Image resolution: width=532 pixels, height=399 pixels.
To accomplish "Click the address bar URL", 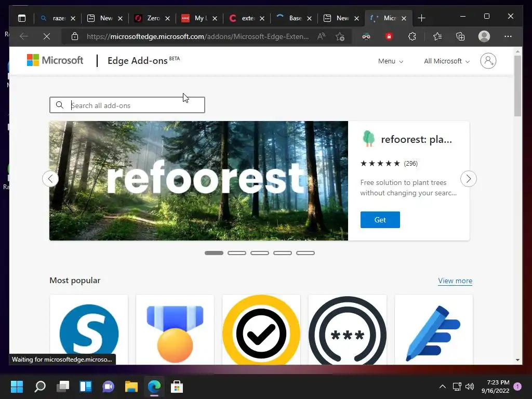I will click(x=197, y=36).
